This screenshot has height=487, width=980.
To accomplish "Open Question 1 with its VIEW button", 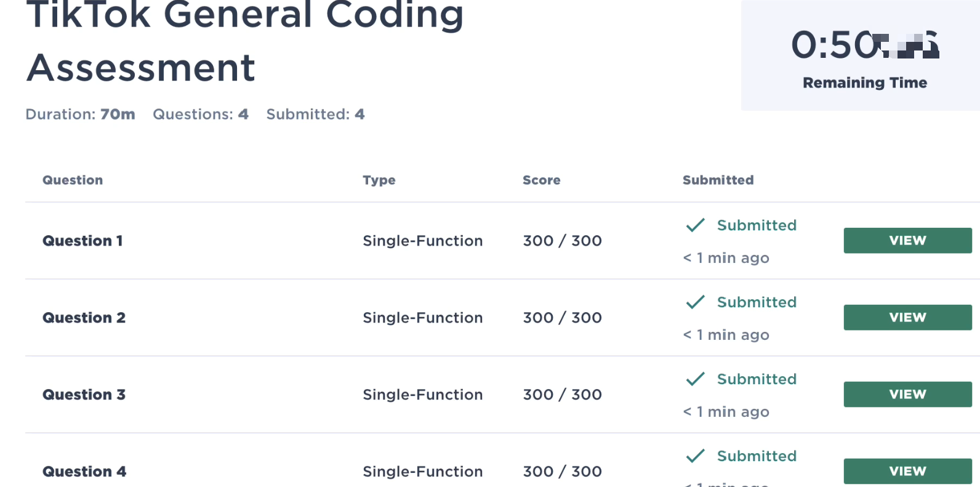I will [x=907, y=241].
